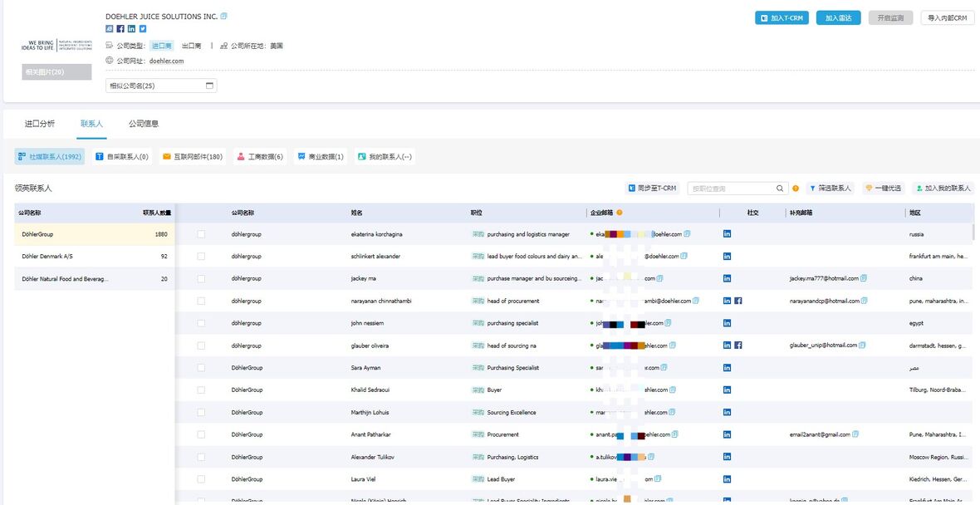Open the company website icon beside Facebook

(x=110, y=29)
